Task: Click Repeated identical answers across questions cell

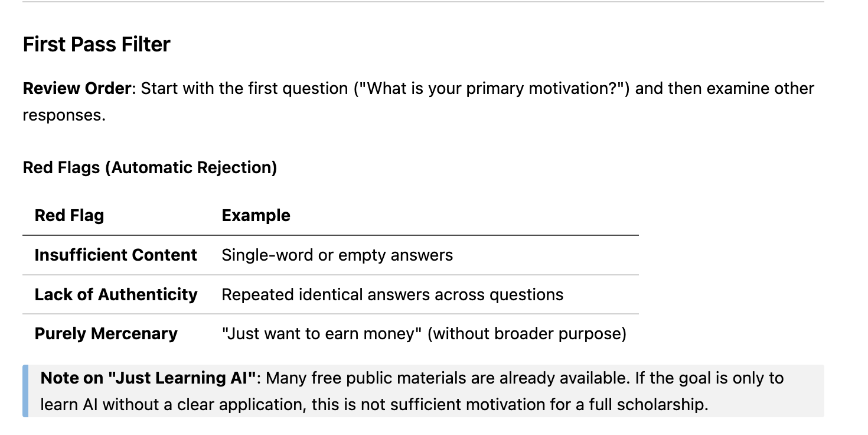Action: point(392,294)
